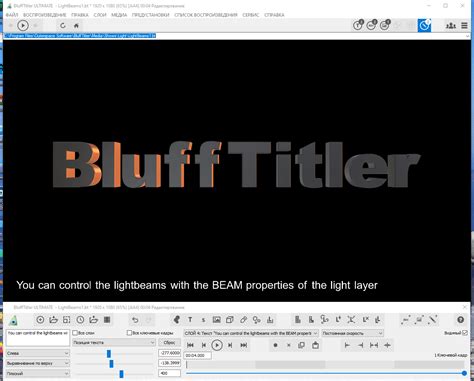The height and width of the screenshot is (381, 474).
Task: Expand the file path dropdown arrow
Action: pyautogui.click(x=467, y=36)
